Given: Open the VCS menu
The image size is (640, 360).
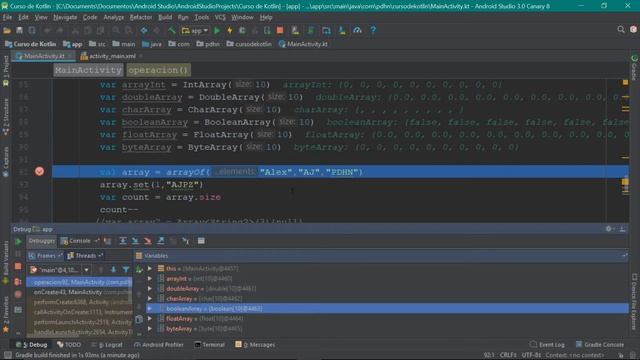Looking at the screenshot, I should 220,17.
